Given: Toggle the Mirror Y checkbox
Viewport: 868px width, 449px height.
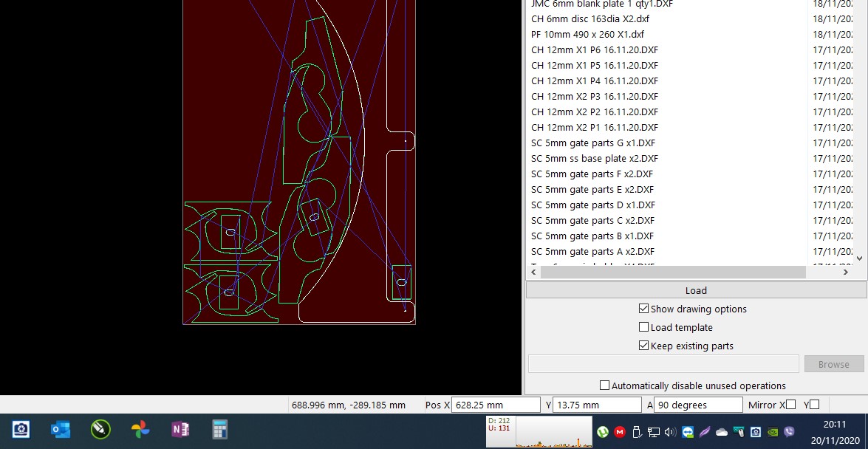Looking at the screenshot, I should pos(814,405).
